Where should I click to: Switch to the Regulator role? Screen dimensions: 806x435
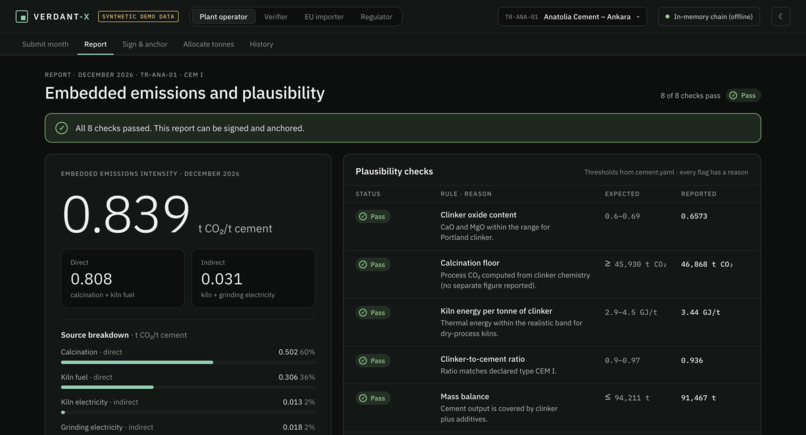(x=376, y=16)
